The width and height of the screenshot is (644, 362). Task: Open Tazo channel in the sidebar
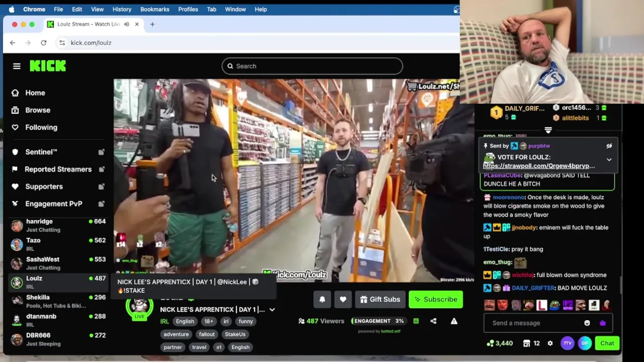pos(58,244)
